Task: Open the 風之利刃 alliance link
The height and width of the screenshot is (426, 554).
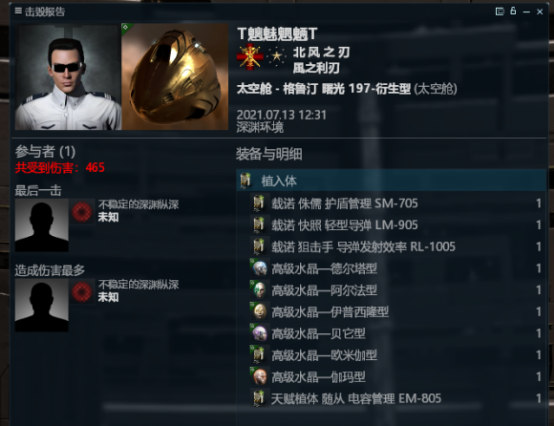Action: [x=316, y=67]
